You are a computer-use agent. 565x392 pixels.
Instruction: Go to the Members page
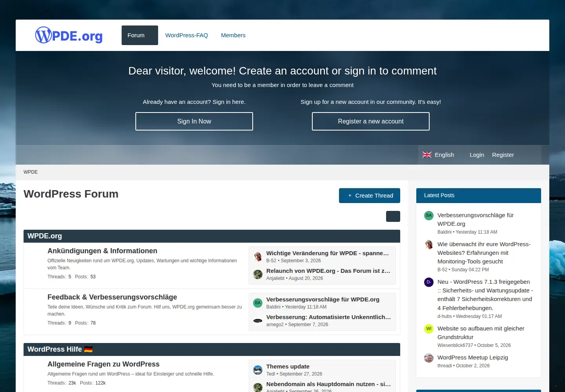point(233,35)
